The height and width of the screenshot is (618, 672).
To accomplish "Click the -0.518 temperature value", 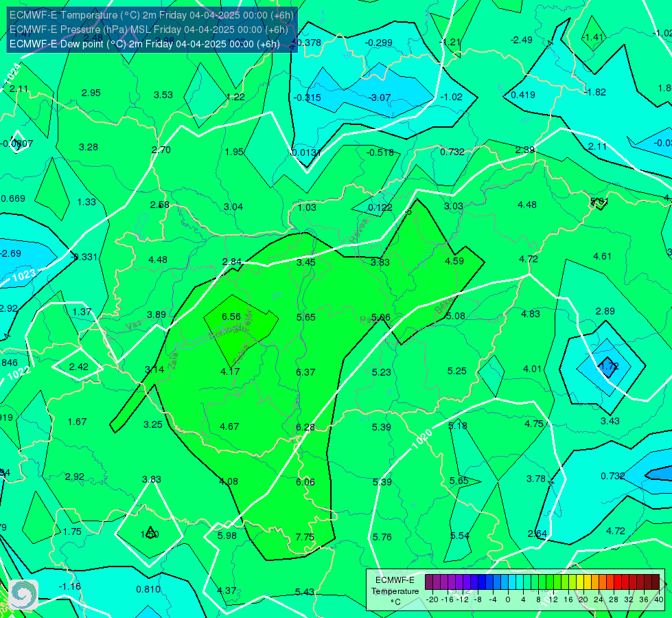I will pyautogui.click(x=380, y=152).
